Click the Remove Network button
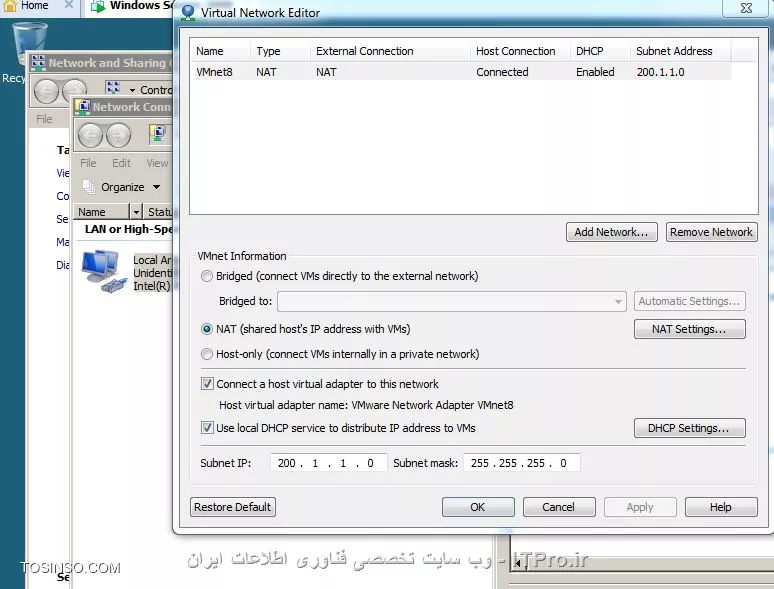 tap(711, 232)
